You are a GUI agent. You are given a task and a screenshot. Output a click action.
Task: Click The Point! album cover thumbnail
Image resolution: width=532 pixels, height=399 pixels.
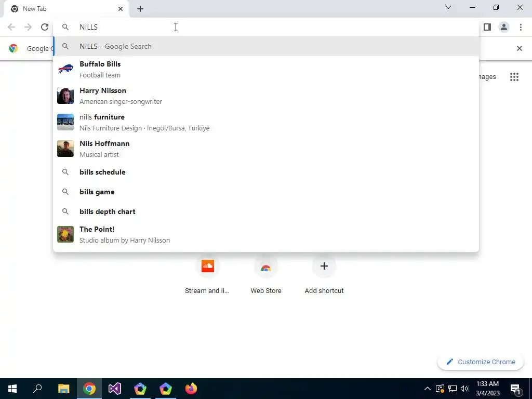(65, 234)
